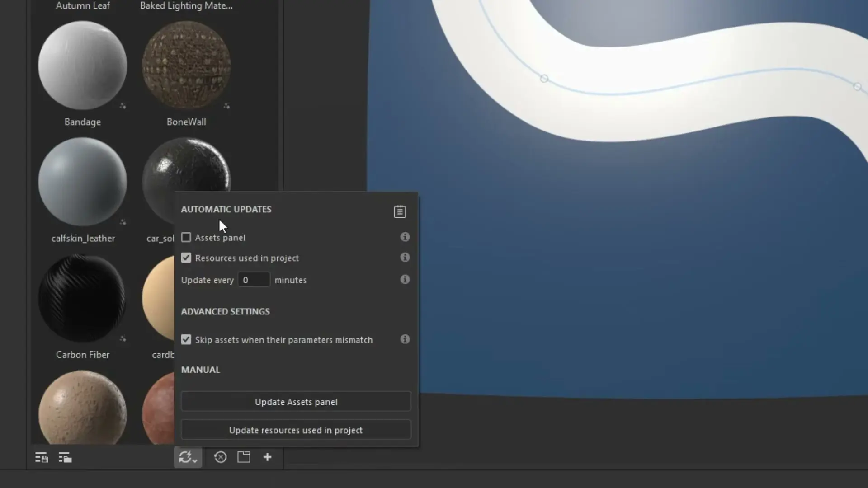Open the update options dropdown chevron

[x=194, y=460]
